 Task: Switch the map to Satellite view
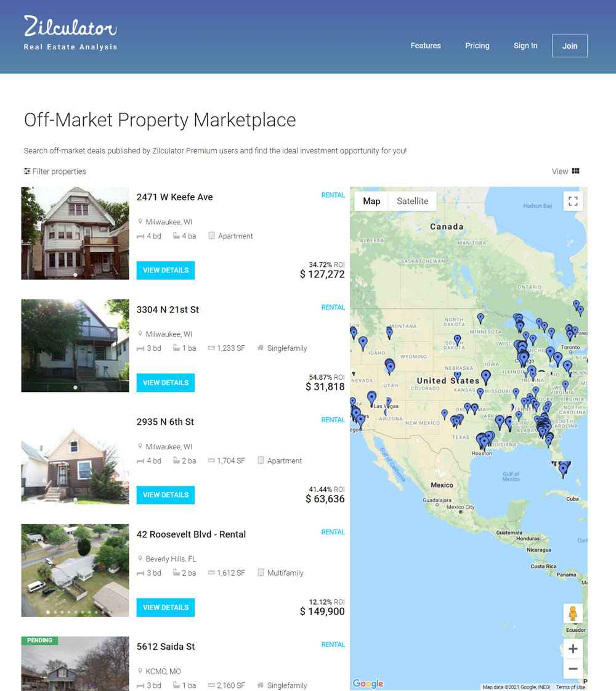[412, 200]
